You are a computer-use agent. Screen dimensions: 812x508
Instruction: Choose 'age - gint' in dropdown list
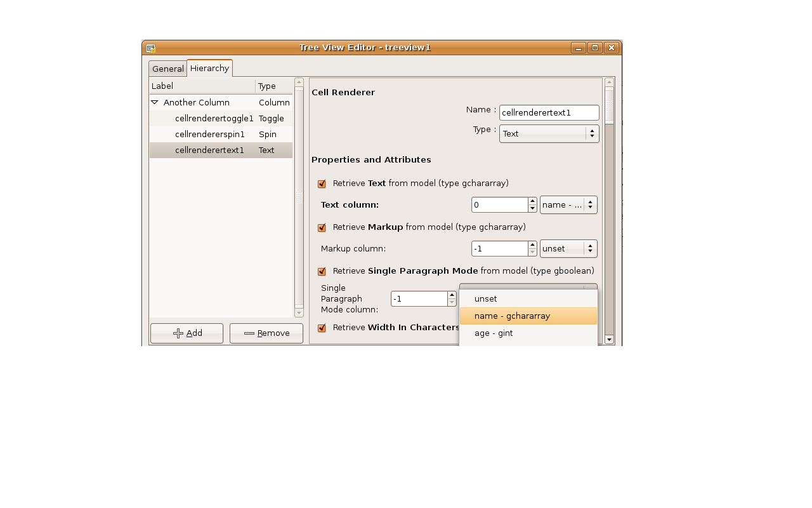click(x=528, y=333)
